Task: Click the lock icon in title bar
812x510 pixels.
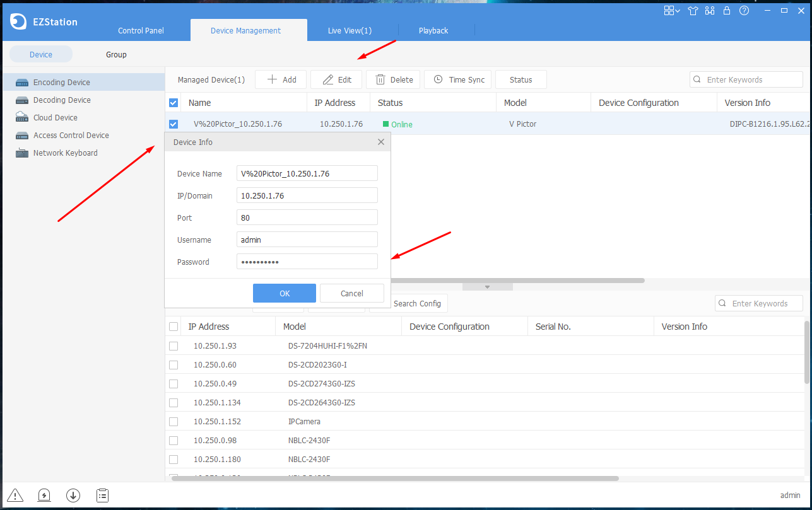Action: click(x=727, y=11)
